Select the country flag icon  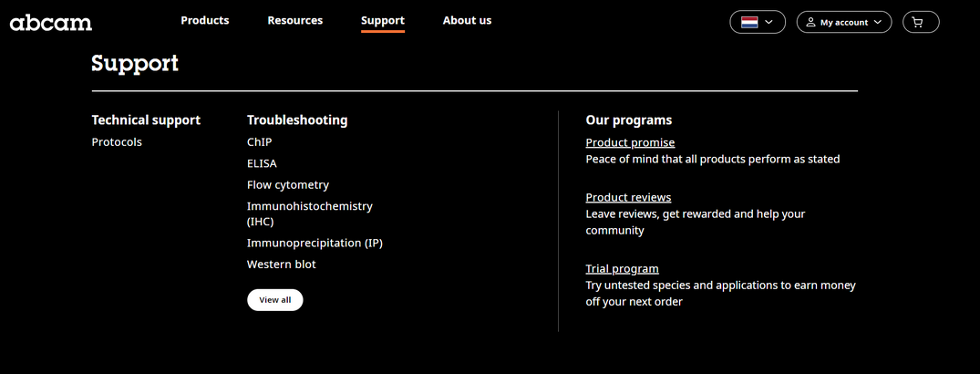(749, 23)
